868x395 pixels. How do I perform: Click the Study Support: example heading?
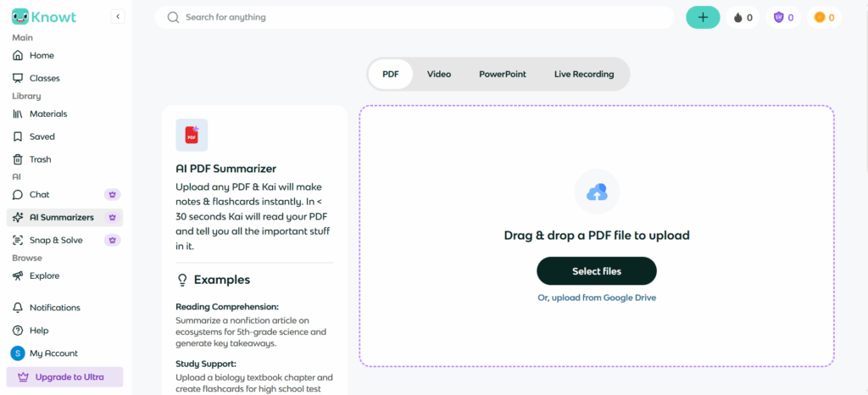click(206, 364)
